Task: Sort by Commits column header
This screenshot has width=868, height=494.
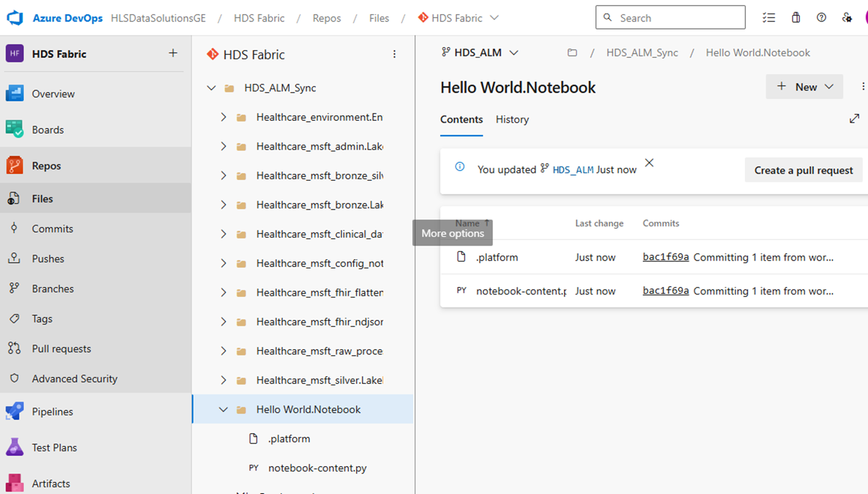Action: pos(661,223)
